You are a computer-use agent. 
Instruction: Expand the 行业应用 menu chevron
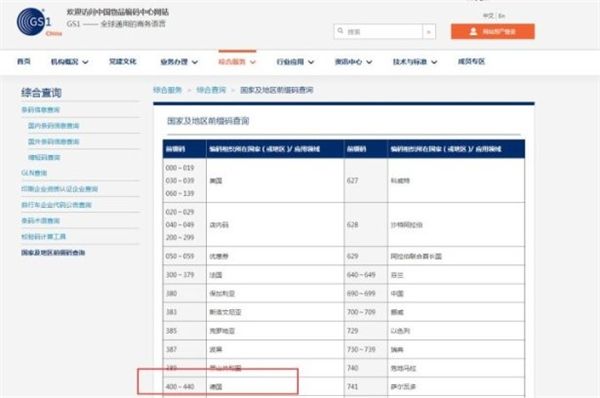tap(311, 62)
